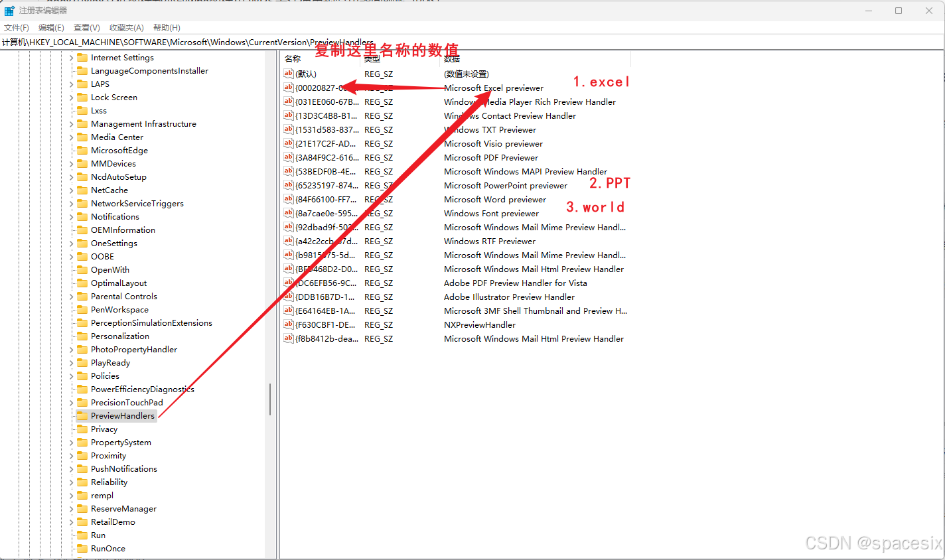
Task: Click the folder icon beside LAPS
Action: [x=82, y=84]
